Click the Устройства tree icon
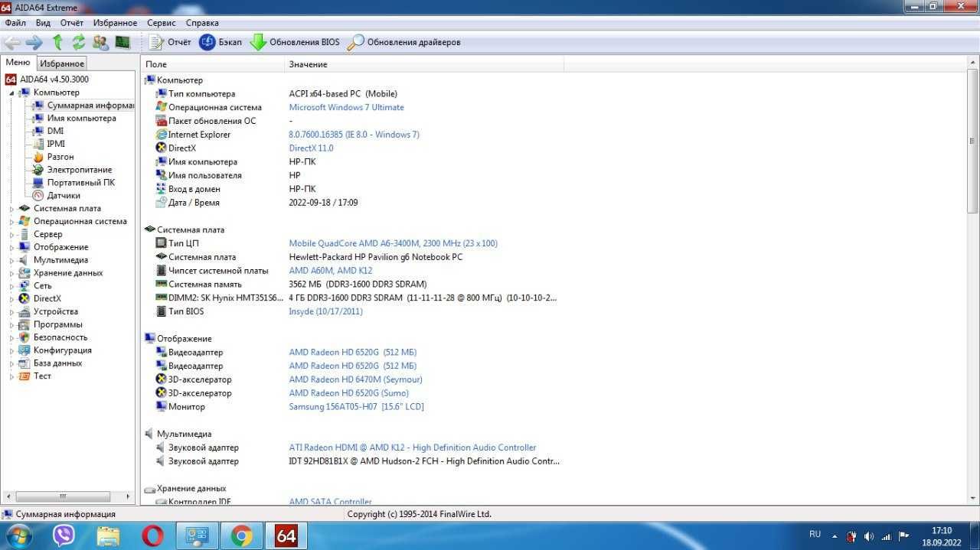This screenshot has width=980, height=550. click(x=24, y=311)
